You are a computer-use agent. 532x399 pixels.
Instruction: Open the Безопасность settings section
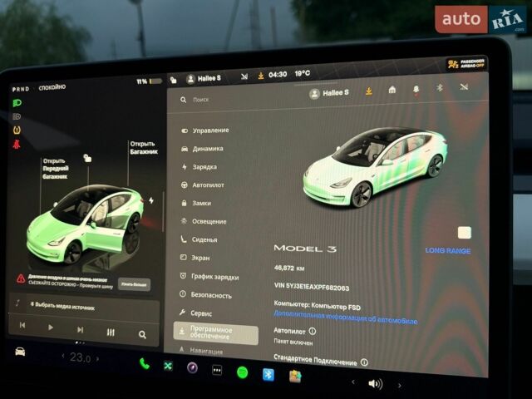point(205,295)
